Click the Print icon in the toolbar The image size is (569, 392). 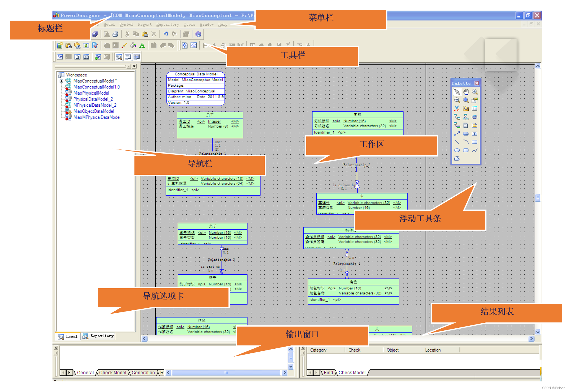[x=115, y=34]
